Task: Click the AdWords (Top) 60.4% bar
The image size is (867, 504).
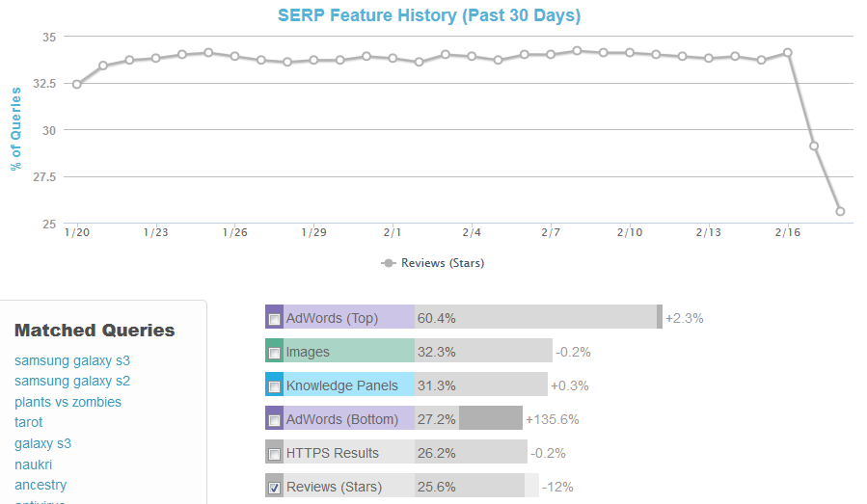Action: pyautogui.click(x=535, y=317)
